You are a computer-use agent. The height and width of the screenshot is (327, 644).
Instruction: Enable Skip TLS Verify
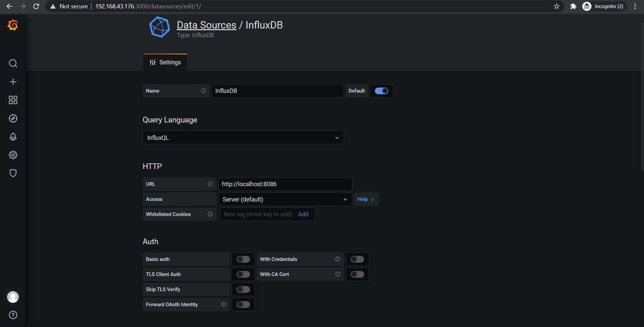(x=243, y=289)
